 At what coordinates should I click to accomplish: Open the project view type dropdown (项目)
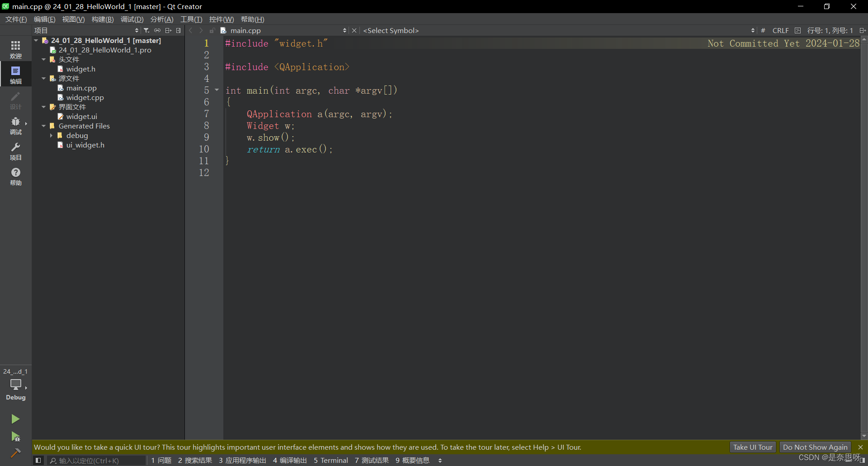click(x=86, y=30)
